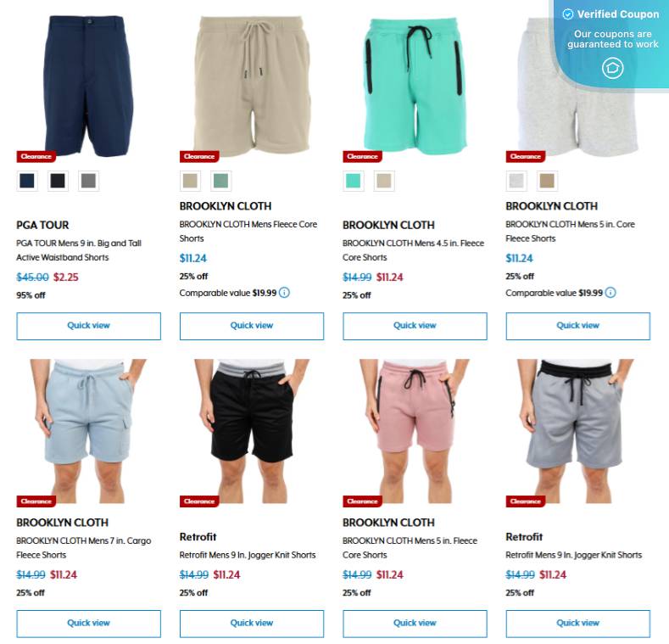Select navy color swatch for PGA TOUR shorts

tap(27, 181)
